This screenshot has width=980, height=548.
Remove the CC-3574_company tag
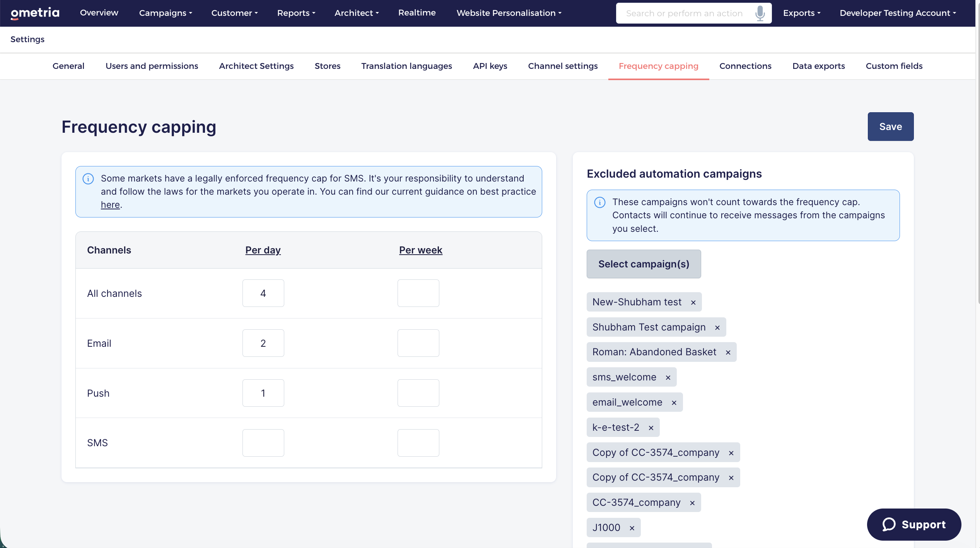click(692, 503)
